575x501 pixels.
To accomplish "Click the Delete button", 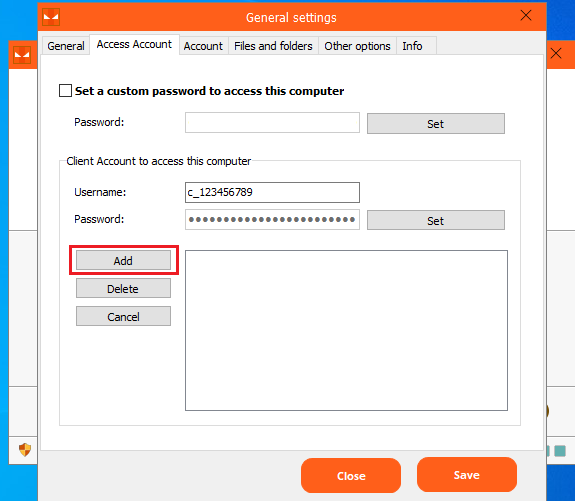I will point(123,288).
